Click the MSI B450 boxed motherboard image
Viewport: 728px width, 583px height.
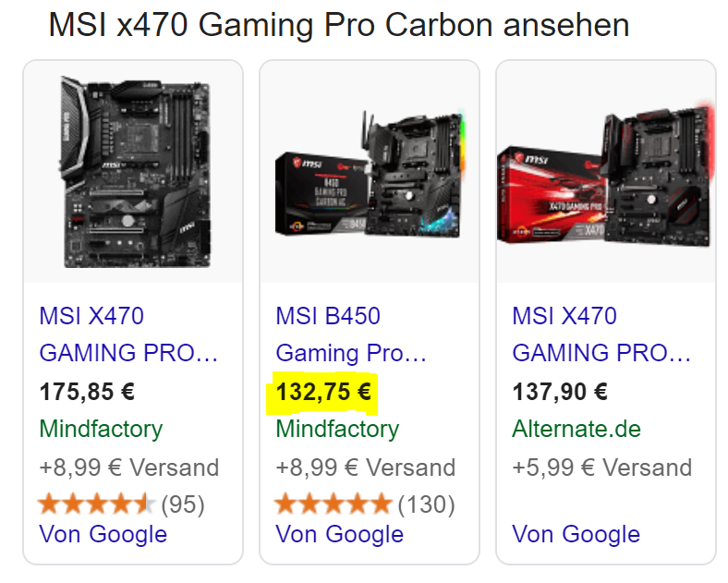coord(370,174)
